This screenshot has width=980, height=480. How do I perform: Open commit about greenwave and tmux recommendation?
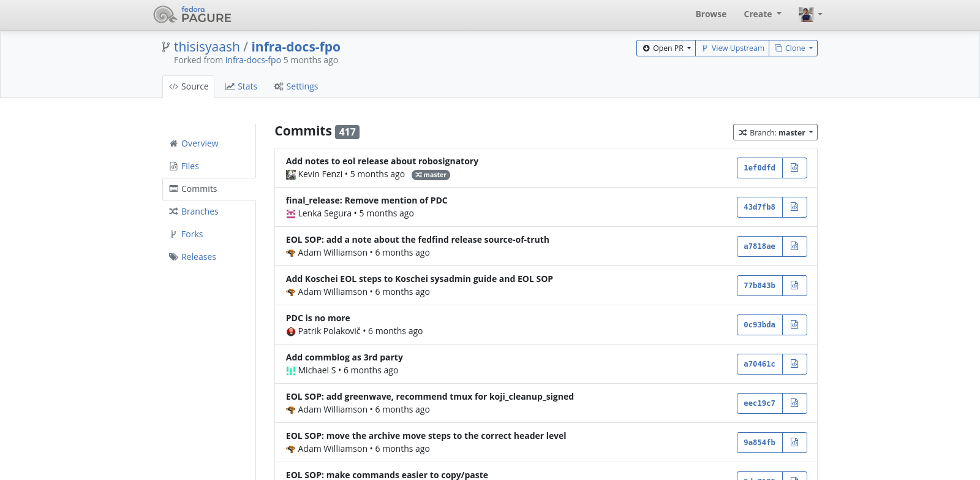[429, 397]
